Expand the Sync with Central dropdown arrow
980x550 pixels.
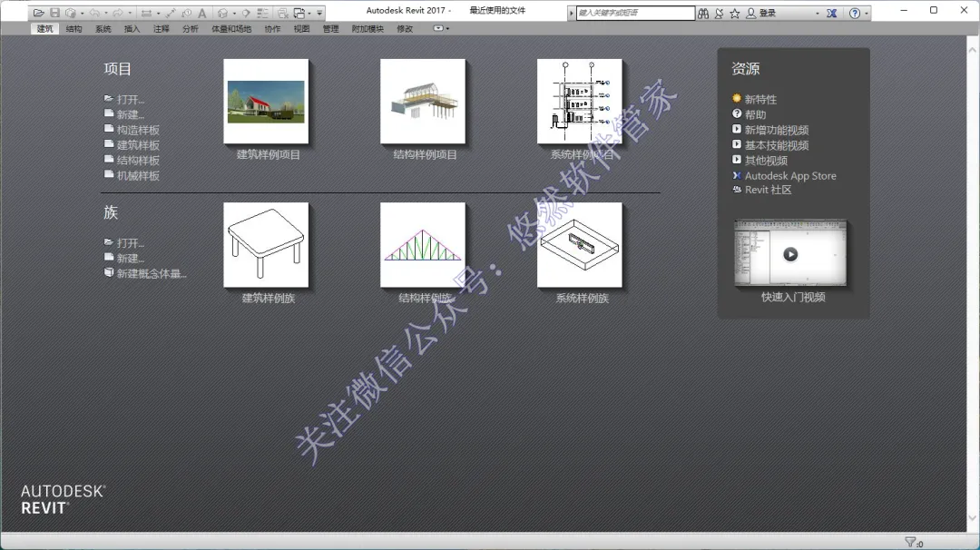(x=83, y=13)
